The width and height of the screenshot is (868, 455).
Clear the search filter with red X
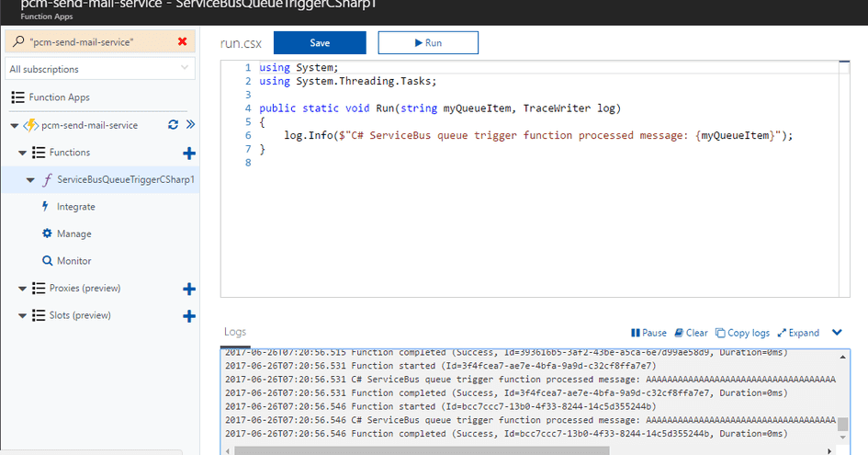182,42
